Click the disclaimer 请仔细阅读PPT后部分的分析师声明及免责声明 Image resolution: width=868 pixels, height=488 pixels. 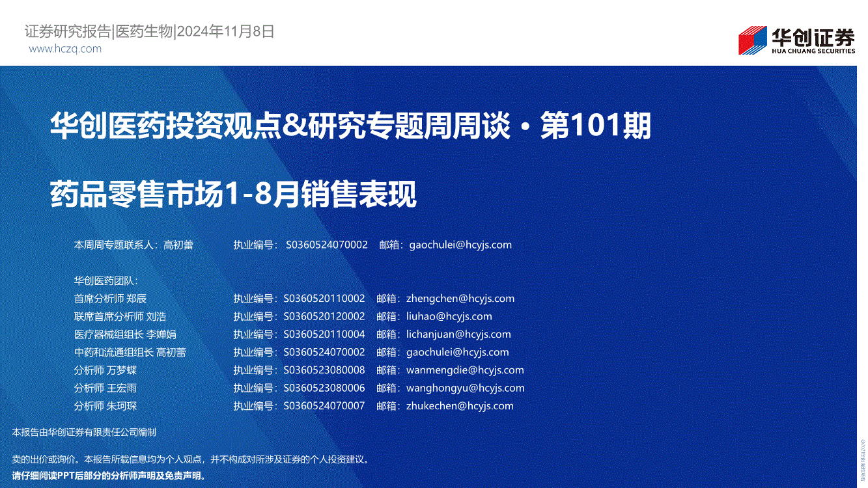[x=109, y=476]
